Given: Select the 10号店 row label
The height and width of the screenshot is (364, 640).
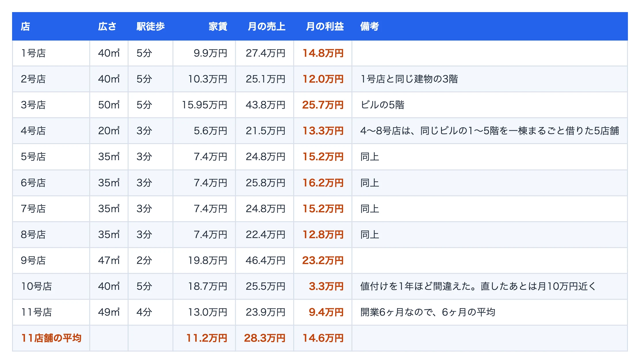Looking at the screenshot, I should click(x=37, y=286).
